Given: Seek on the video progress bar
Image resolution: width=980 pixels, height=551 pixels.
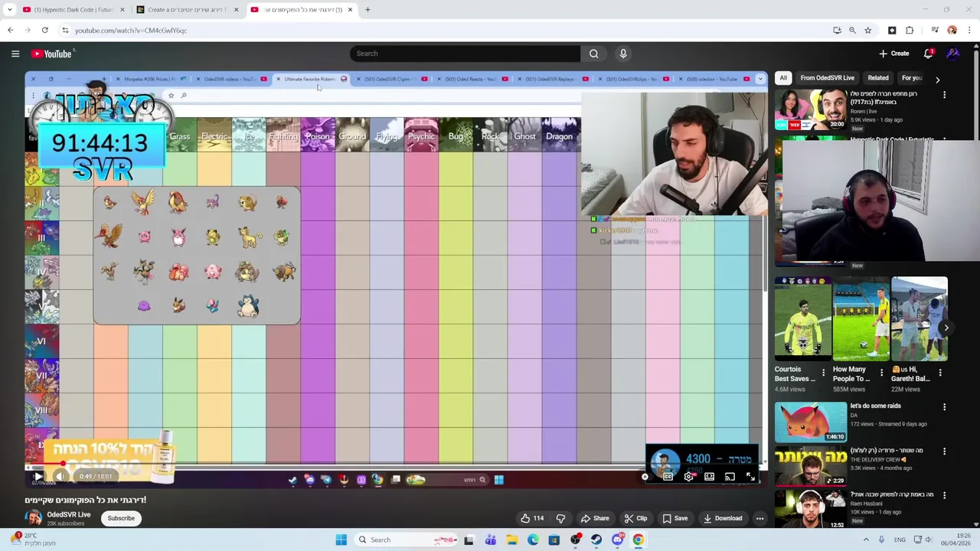Looking at the screenshot, I should 396,465.
